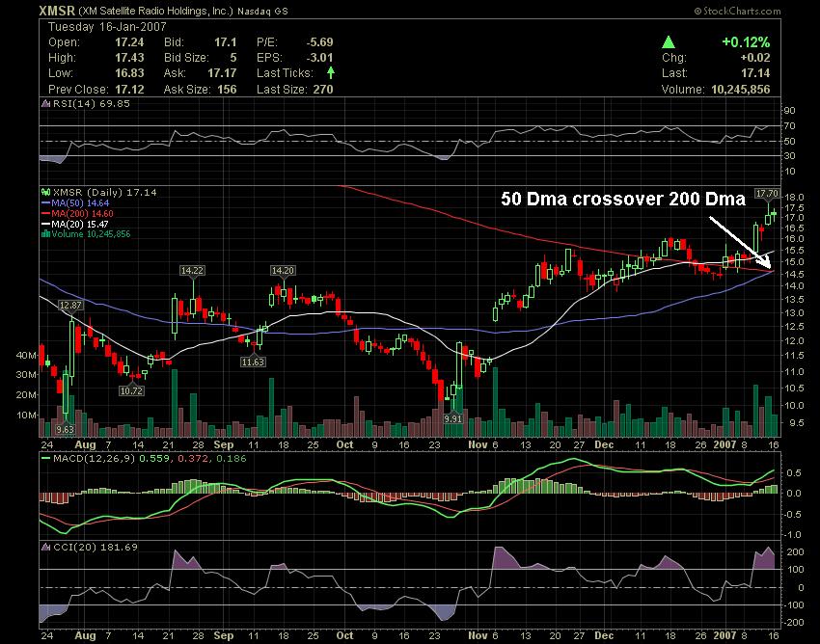Click the Oct label on price chart axis
This screenshot has height=644, width=820.
point(344,444)
